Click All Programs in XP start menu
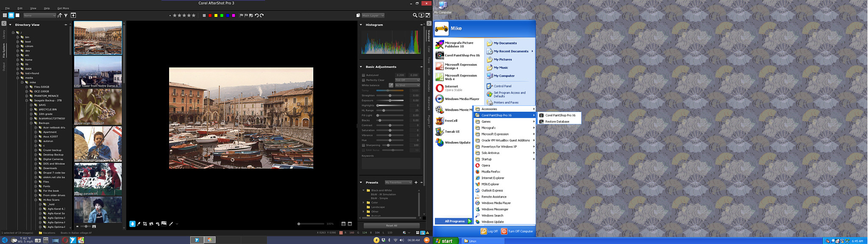The height and width of the screenshot is (244, 868). 454,221
